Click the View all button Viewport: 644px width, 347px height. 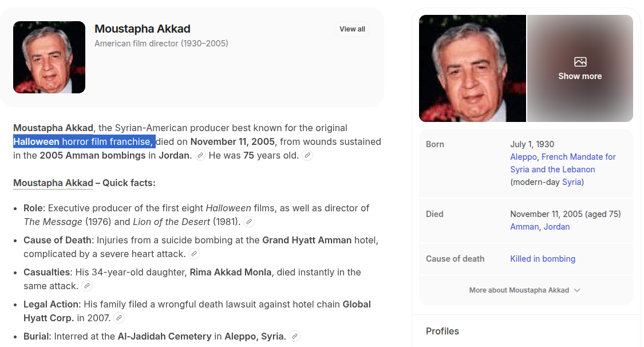click(352, 29)
